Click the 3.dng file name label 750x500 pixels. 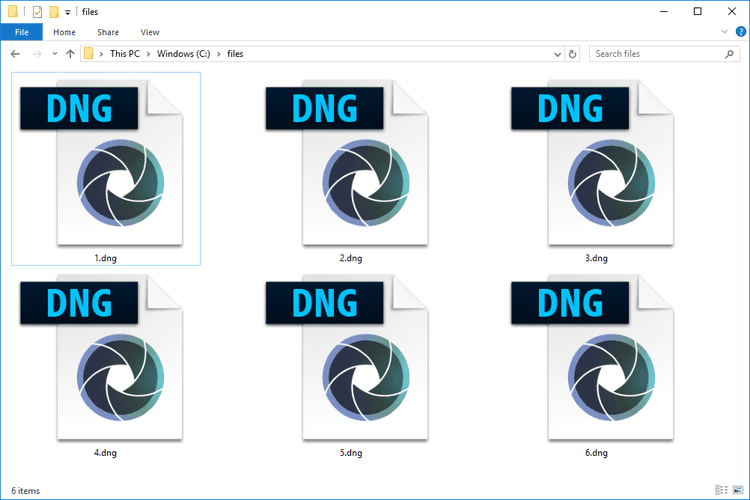pyautogui.click(x=596, y=258)
